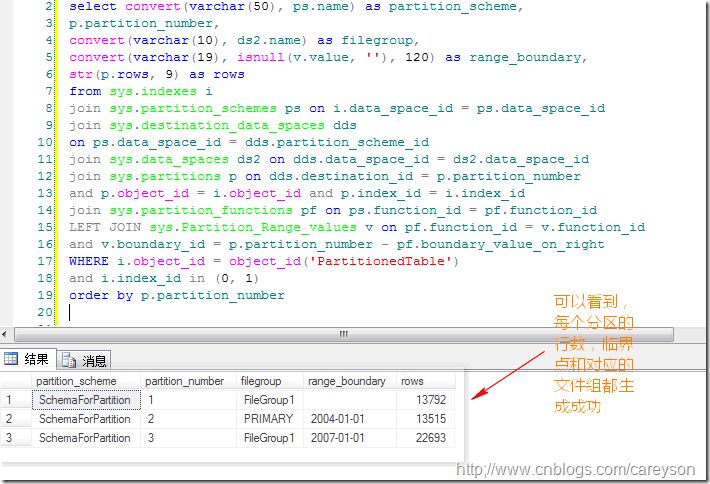
Task: Click the WHERE keyword in line 17
Action: [89, 261]
